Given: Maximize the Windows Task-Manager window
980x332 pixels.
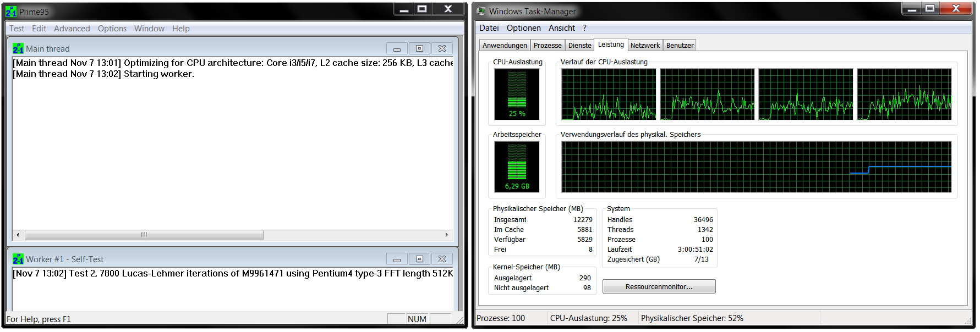Looking at the screenshot, I should 930,9.
